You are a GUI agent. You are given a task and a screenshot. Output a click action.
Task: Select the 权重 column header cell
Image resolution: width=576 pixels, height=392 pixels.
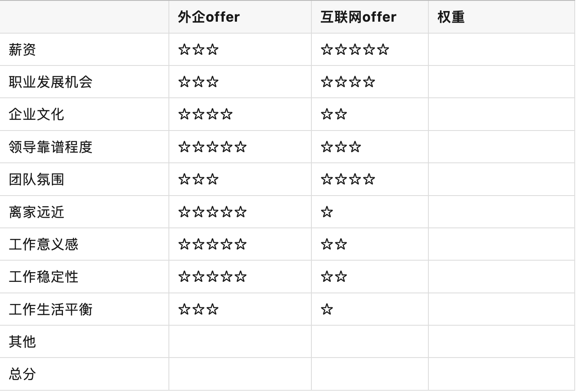(451, 17)
